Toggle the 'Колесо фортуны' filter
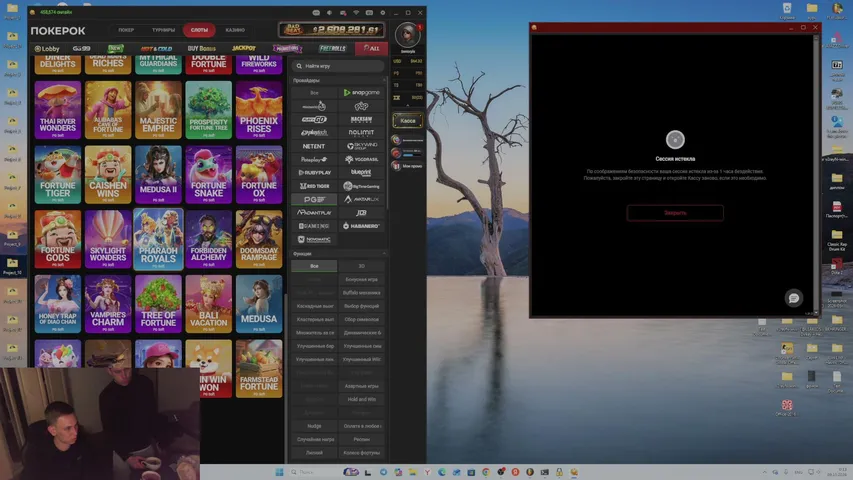 coord(361,453)
